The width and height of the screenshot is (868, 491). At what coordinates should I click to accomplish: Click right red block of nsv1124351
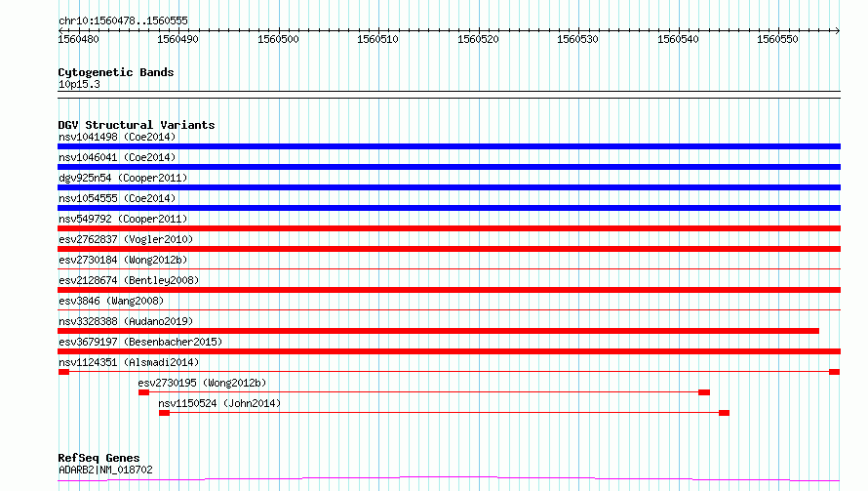[x=834, y=372]
